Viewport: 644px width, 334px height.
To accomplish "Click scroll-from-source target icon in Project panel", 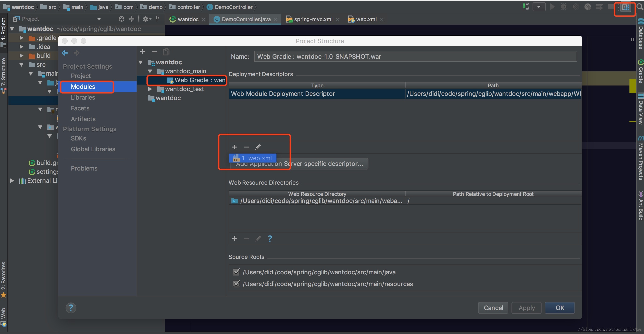I will pos(122,19).
